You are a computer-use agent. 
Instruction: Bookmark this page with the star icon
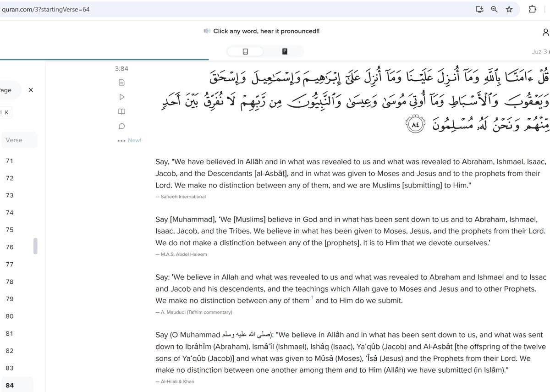[x=509, y=9]
